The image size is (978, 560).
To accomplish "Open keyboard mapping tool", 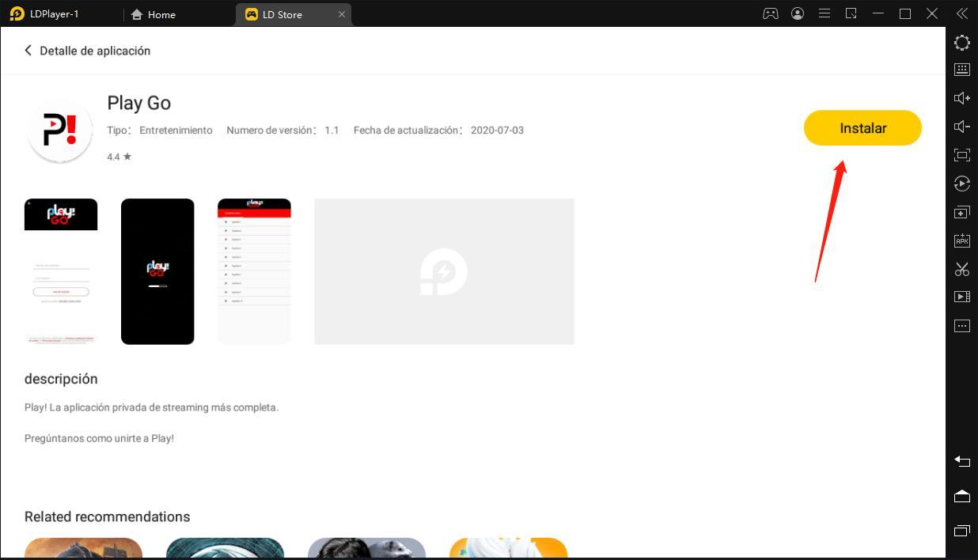I will pyautogui.click(x=962, y=70).
